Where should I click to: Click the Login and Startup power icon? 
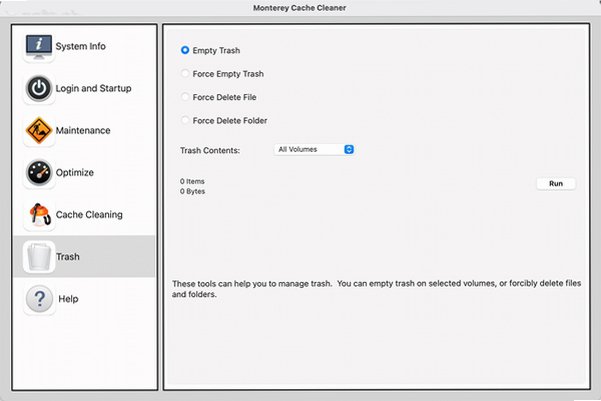[39, 88]
